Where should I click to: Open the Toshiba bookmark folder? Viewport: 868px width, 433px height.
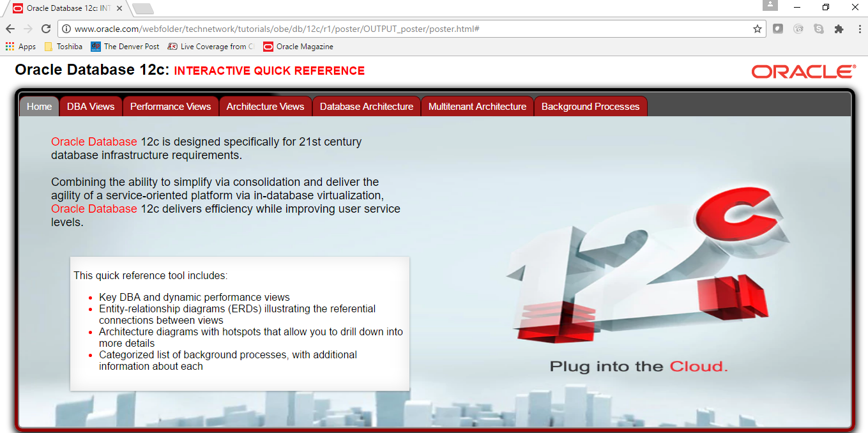tap(63, 47)
